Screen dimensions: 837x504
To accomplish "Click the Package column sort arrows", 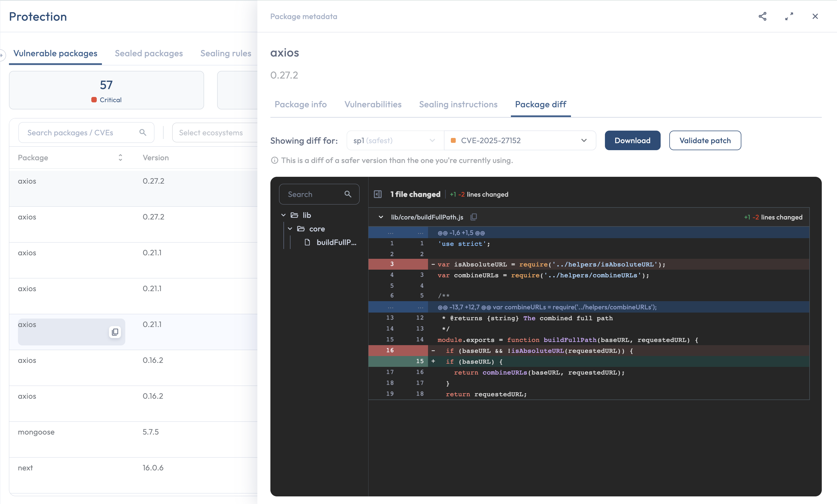I will click(x=120, y=157).
